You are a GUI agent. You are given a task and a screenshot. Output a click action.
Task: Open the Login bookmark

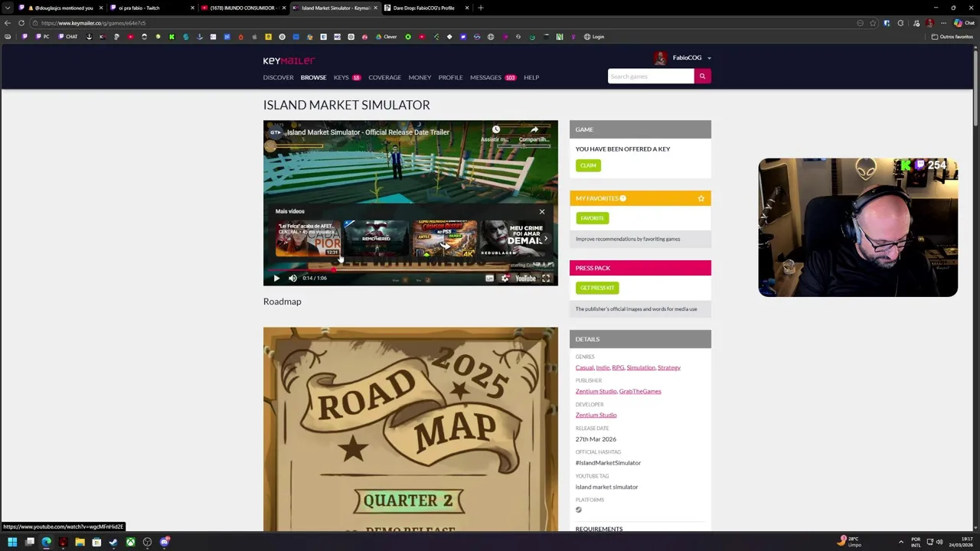point(594,37)
